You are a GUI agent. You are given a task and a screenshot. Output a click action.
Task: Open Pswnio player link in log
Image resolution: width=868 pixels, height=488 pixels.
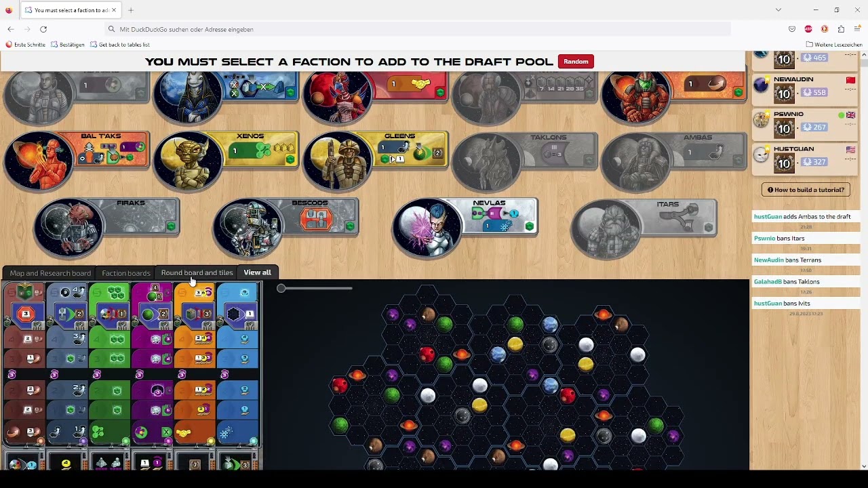(x=764, y=239)
